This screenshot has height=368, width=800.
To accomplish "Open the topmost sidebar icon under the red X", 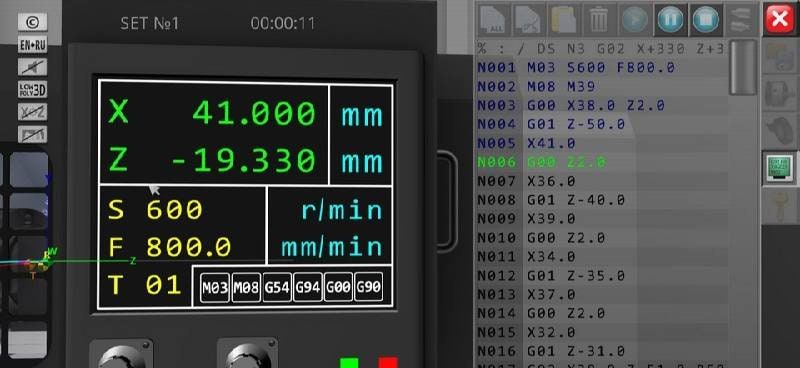I will [x=780, y=57].
